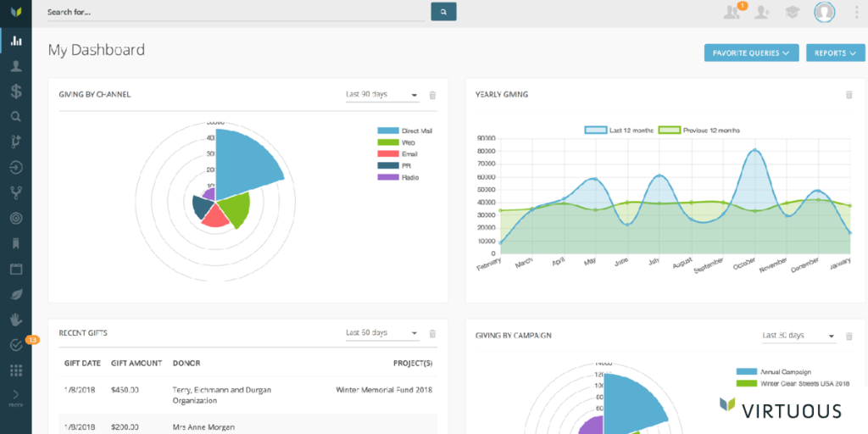Screen dimensions: 868x434
Task: Sort by Gift Date column header
Action: [82, 364]
